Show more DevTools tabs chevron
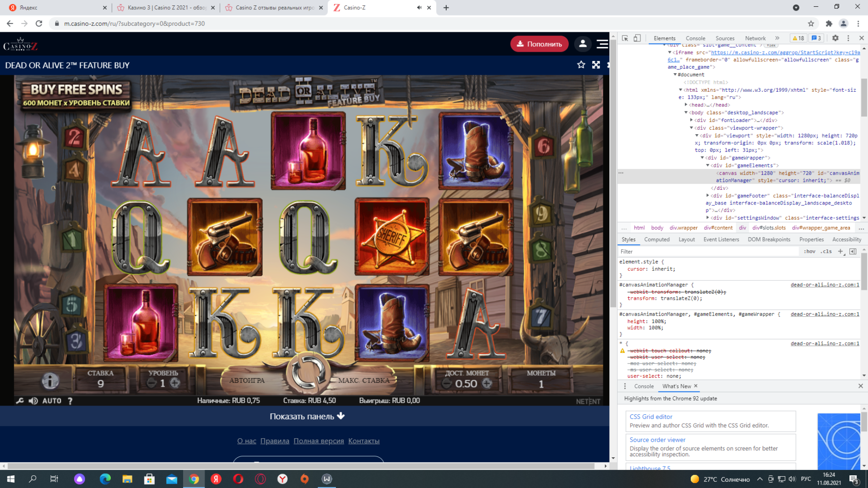 pyautogui.click(x=777, y=38)
